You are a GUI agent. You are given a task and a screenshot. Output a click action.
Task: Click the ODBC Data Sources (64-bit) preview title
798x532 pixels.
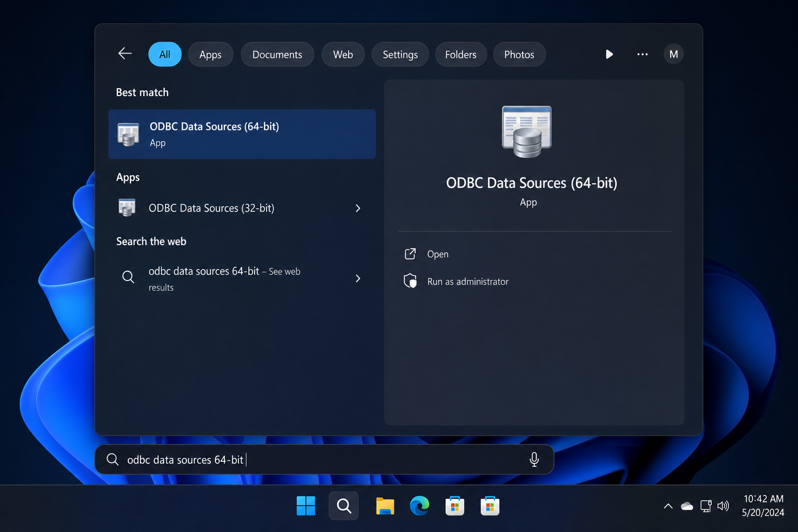(x=531, y=183)
